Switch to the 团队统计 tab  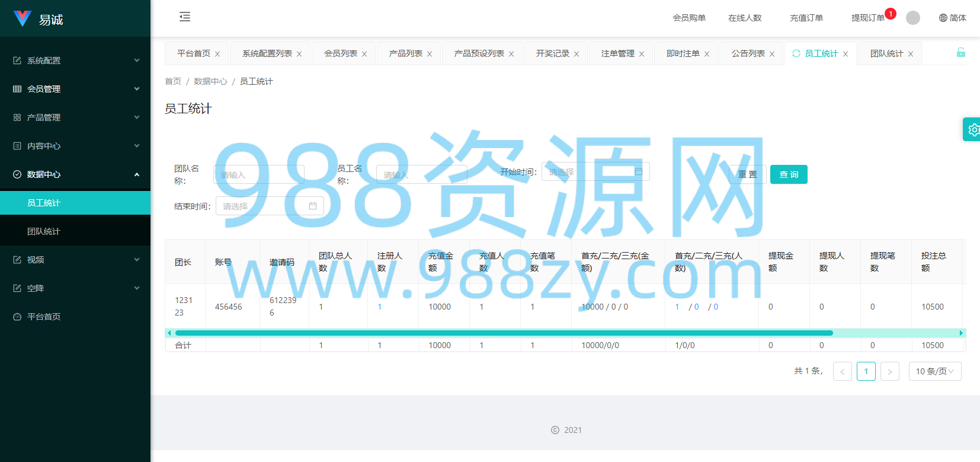click(x=887, y=53)
